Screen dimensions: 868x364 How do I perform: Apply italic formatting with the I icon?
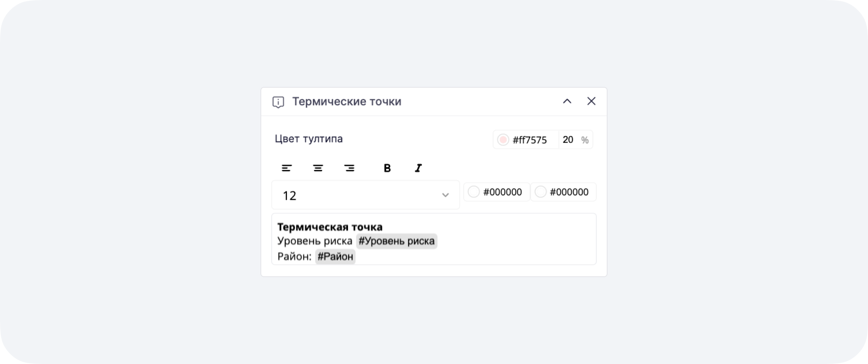tap(418, 168)
